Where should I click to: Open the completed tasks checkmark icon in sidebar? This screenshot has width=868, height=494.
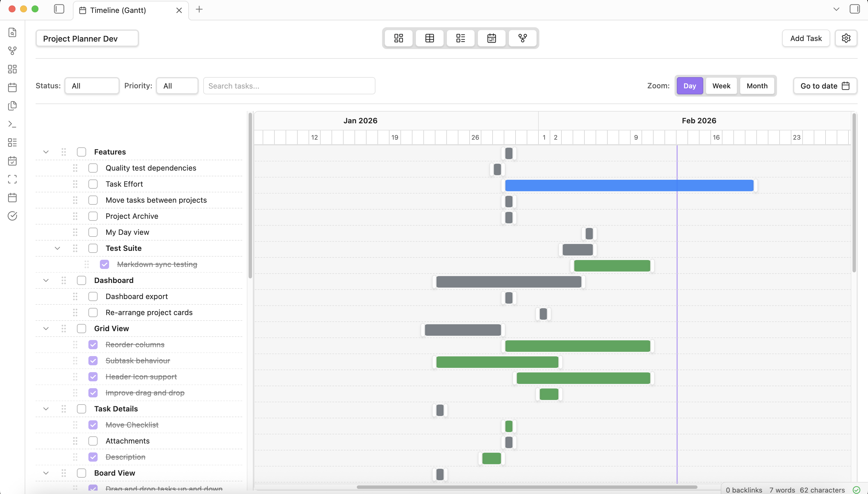(x=12, y=216)
